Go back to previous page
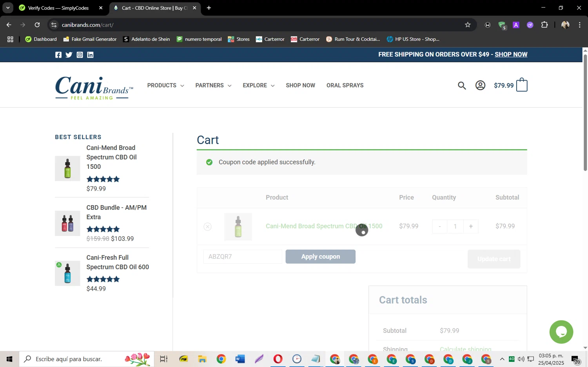588x367 pixels. tap(9, 25)
